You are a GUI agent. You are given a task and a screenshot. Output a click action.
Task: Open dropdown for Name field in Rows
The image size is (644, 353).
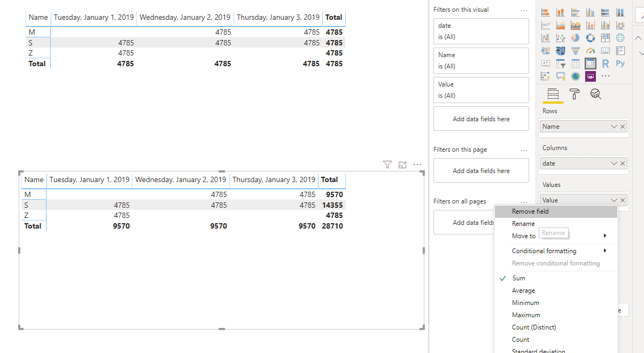tap(614, 127)
